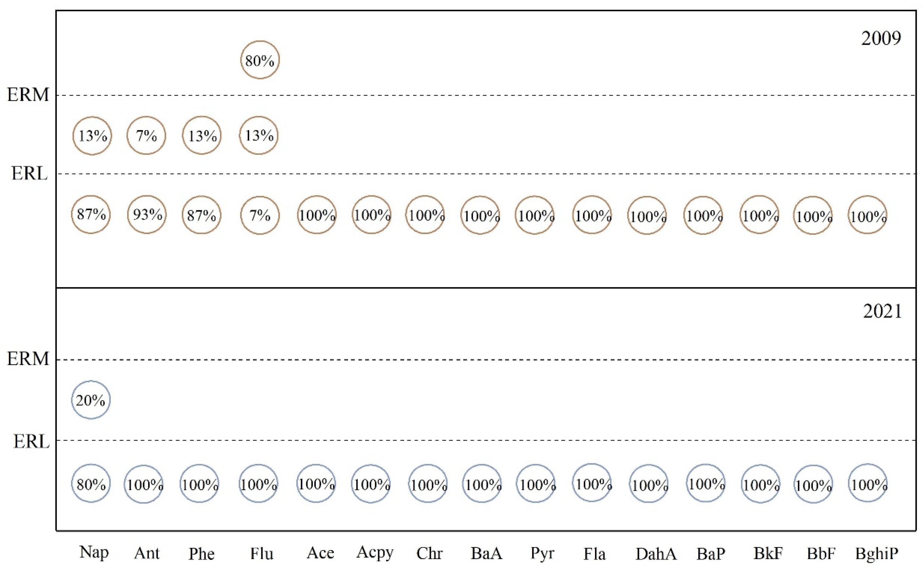The width and height of the screenshot is (924, 569).
Task: Click the 7% circle below ERL for Flu
Action: pos(260,215)
